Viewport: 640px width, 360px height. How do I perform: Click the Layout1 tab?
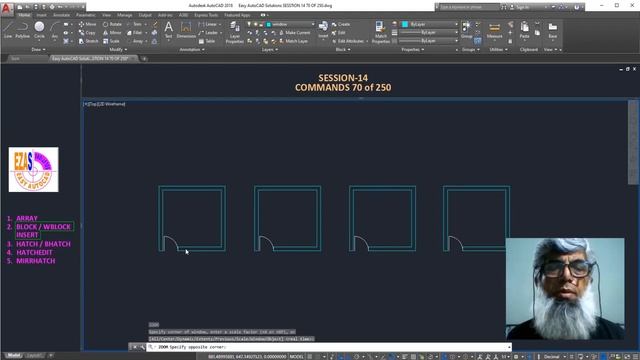click(x=35, y=356)
